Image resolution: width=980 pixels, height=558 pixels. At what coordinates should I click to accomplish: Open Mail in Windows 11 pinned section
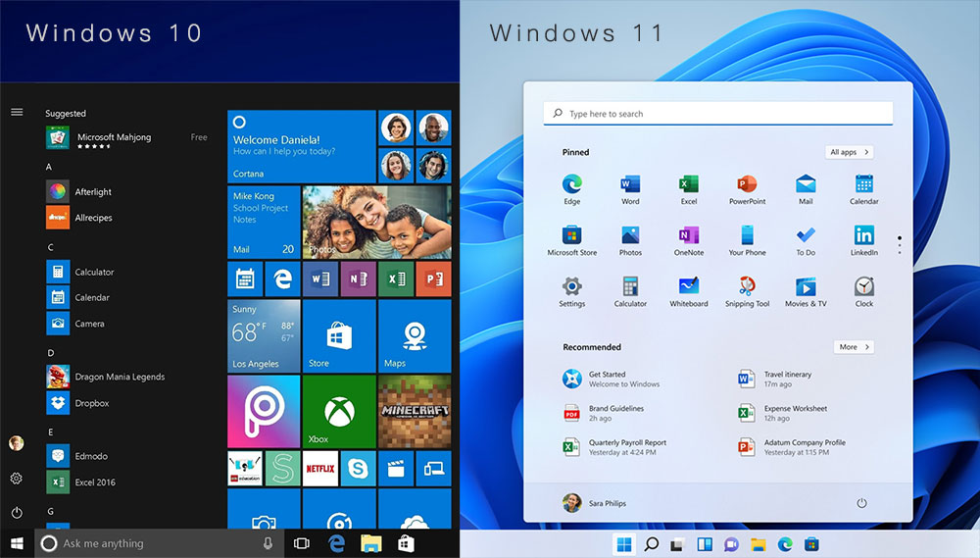tap(806, 189)
